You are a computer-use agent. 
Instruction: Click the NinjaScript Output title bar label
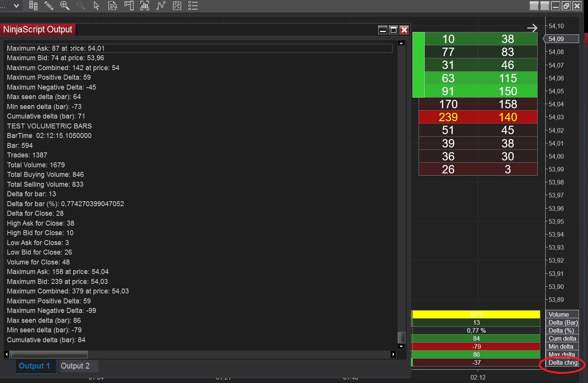[38, 30]
